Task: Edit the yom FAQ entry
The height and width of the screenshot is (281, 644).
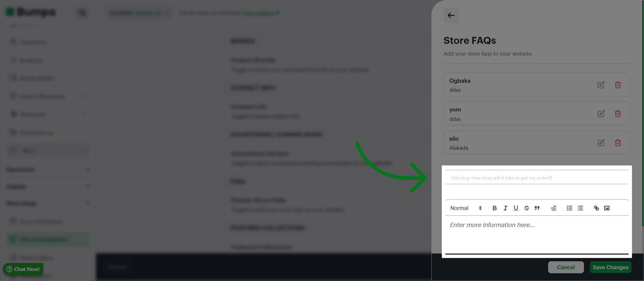Action: pyautogui.click(x=601, y=114)
